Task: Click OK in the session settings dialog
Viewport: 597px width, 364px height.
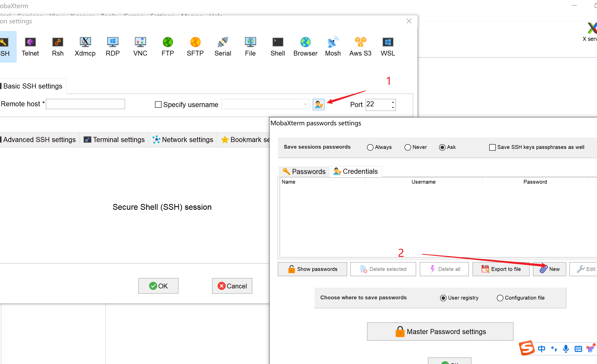Action: coord(158,286)
